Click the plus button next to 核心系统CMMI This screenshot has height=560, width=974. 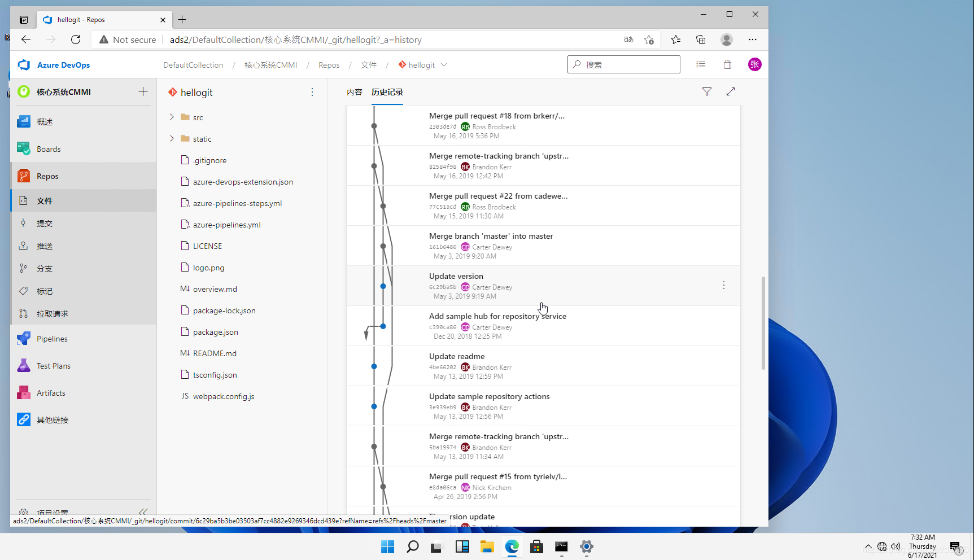[143, 91]
